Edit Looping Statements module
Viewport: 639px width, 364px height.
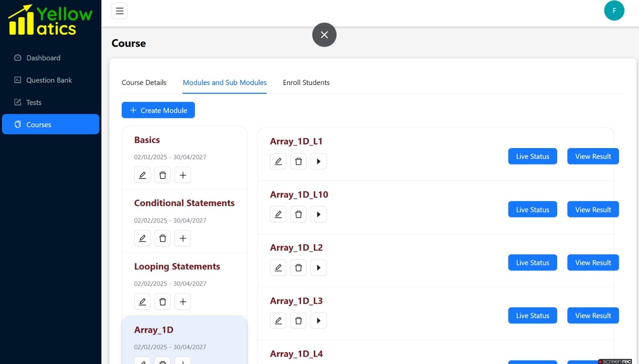[142, 302]
